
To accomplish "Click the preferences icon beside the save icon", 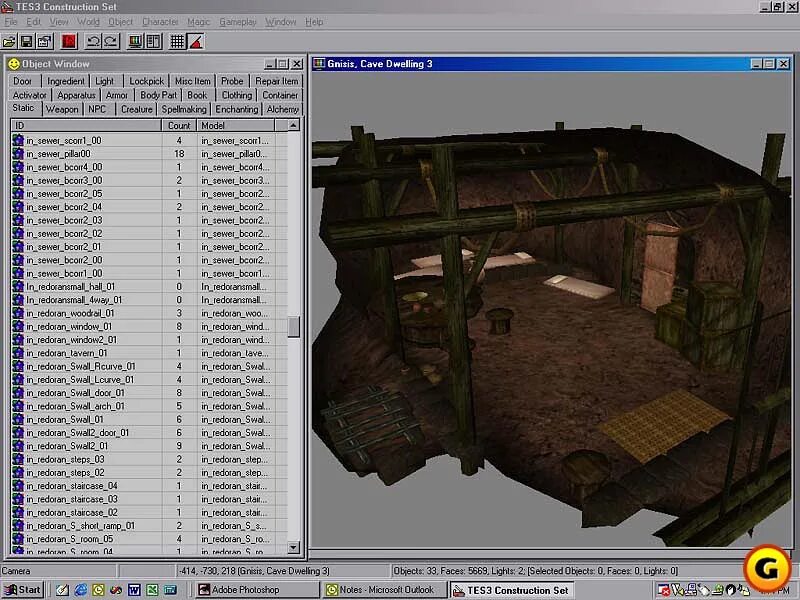I will [44, 41].
